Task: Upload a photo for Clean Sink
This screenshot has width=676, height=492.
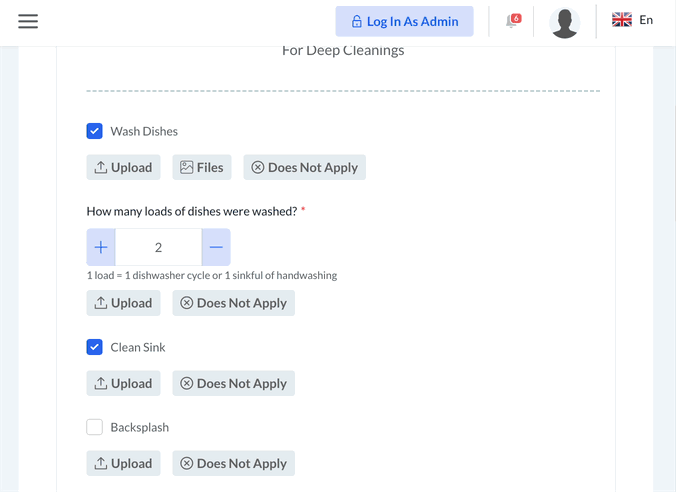Action: click(x=123, y=383)
